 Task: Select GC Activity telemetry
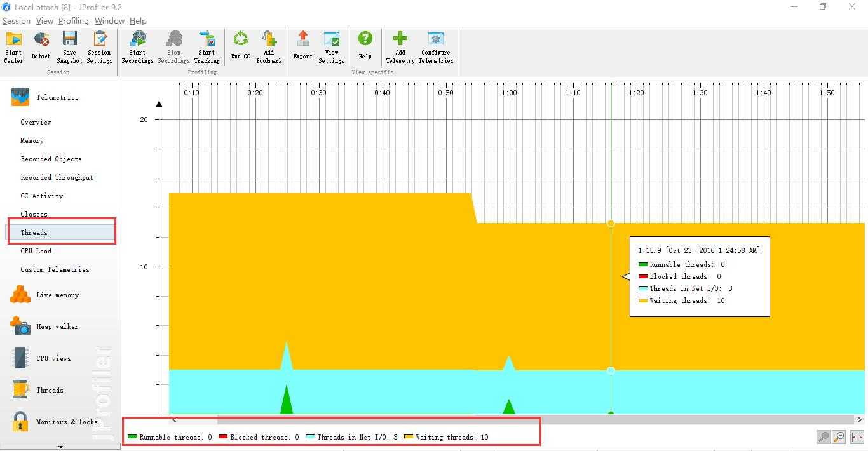[x=41, y=196]
